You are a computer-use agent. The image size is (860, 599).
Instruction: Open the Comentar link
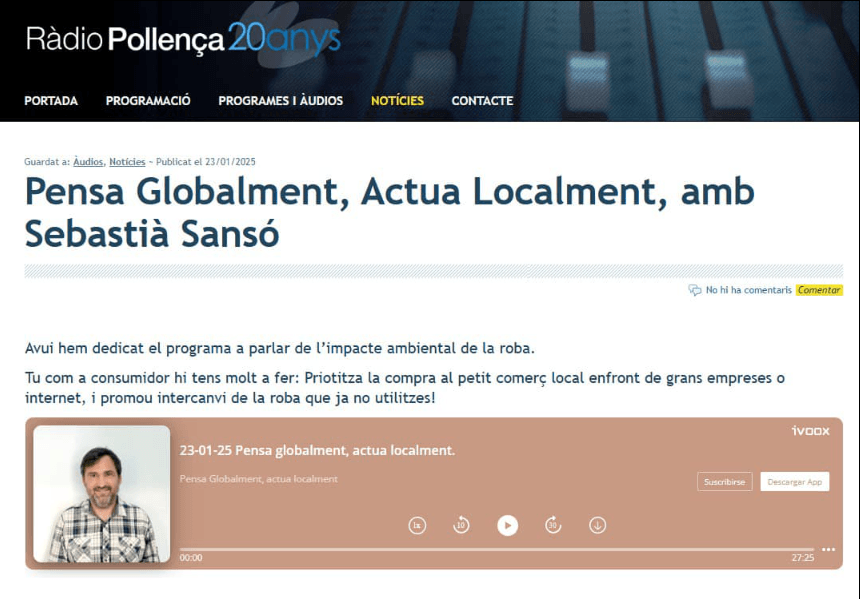click(x=820, y=290)
